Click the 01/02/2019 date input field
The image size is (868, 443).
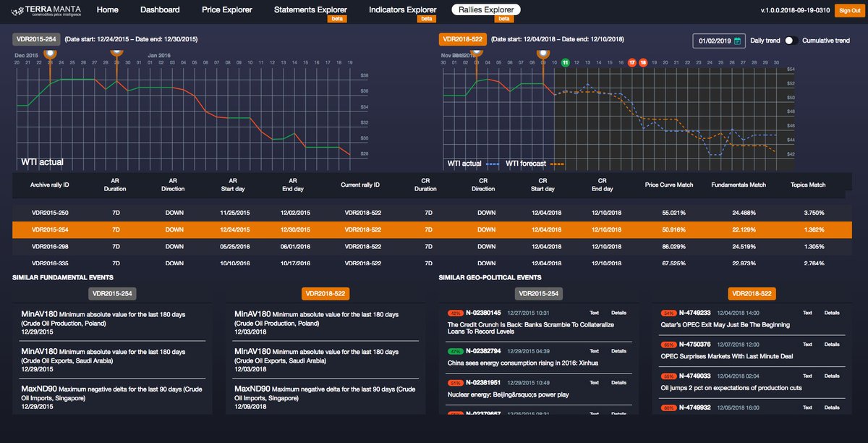tap(718, 41)
